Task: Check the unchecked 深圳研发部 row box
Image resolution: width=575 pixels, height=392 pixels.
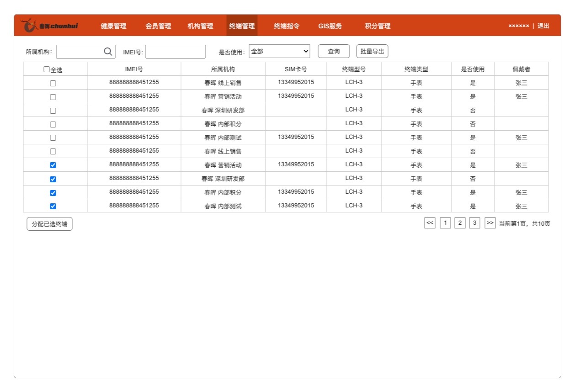Action: click(53, 111)
